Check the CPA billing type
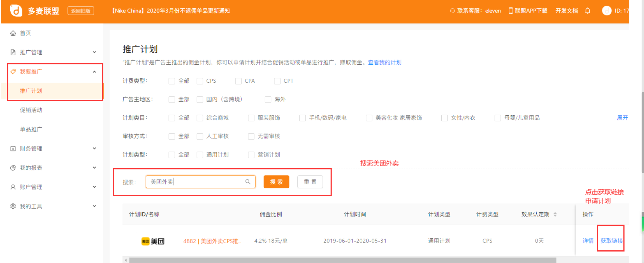This screenshot has height=263, width=644. [x=238, y=81]
